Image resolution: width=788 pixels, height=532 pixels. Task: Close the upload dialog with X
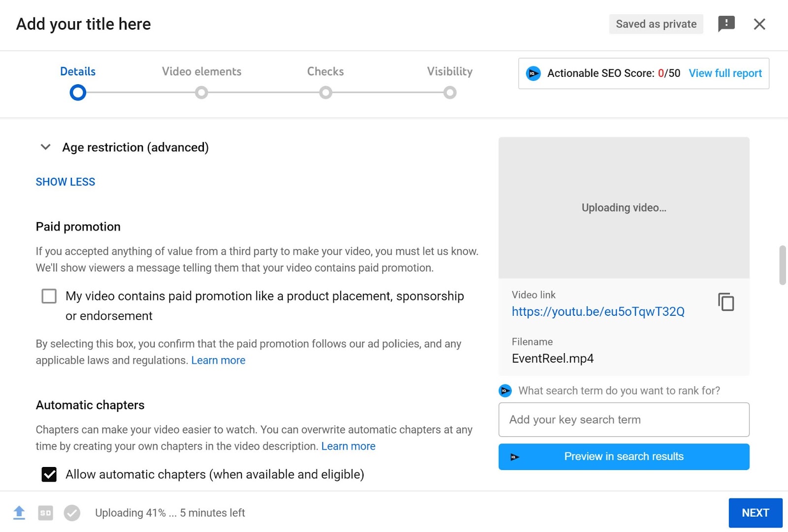click(x=759, y=24)
